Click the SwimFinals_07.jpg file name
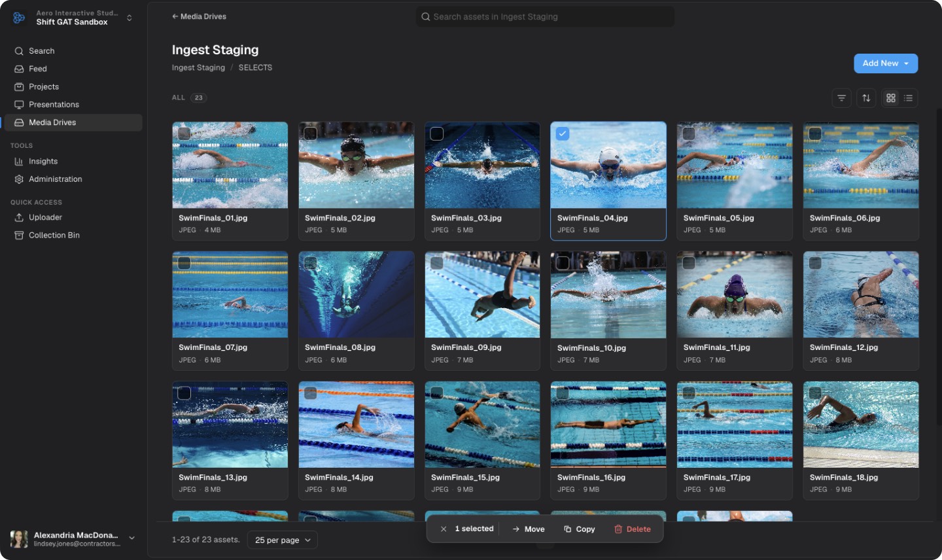The width and height of the screenshot is (942, 560). [x=213, y=347]
